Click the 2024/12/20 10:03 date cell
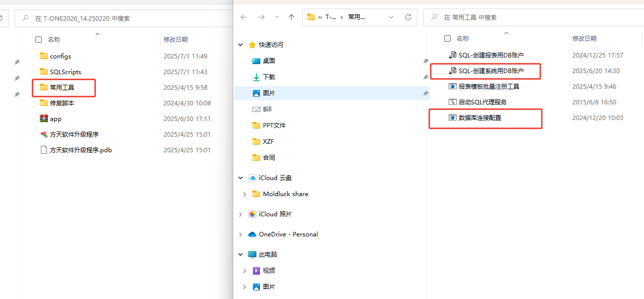Image resolution: width=644 pixels, height=299 pixels. [598, 117]
